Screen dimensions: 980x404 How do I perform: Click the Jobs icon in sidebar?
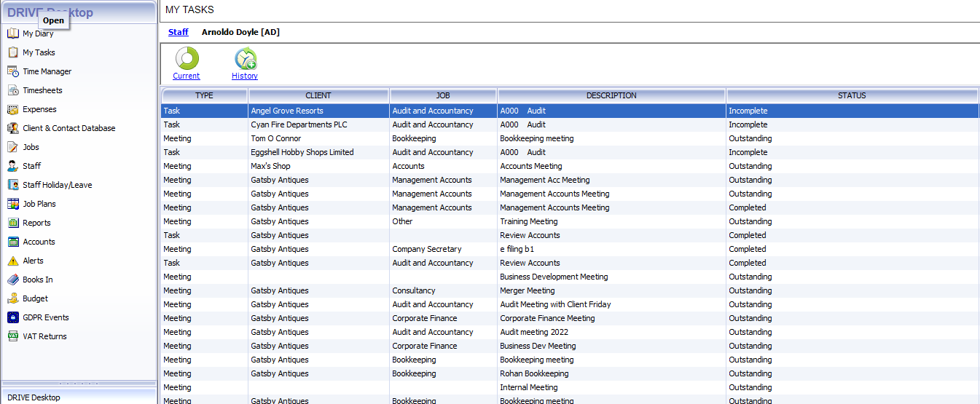click(12, 147)
